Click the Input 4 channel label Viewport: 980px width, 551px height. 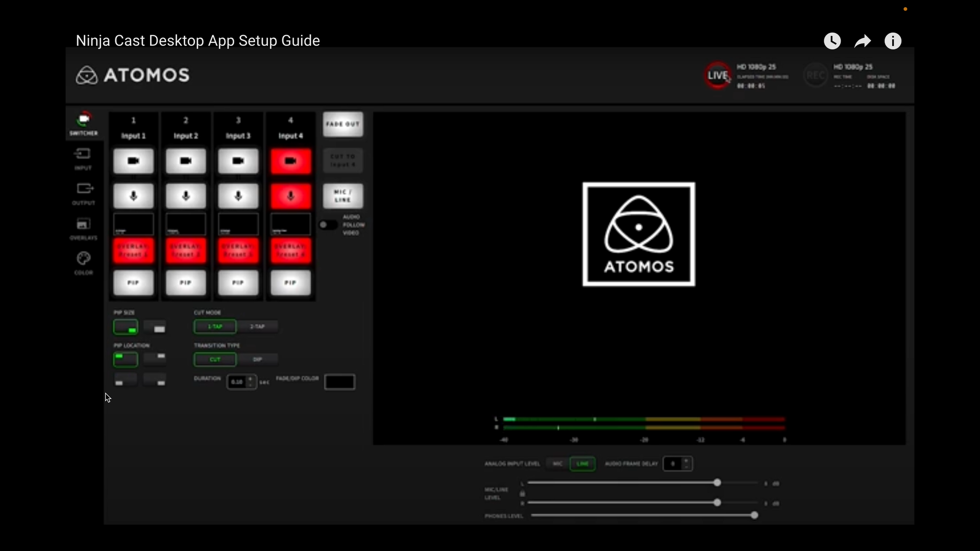[290, 136]
